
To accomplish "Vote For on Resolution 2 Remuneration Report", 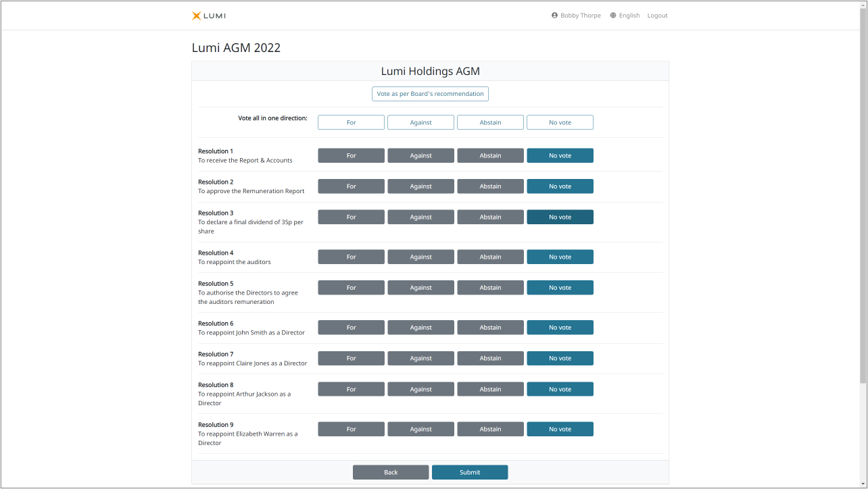I will coord(351,186).
